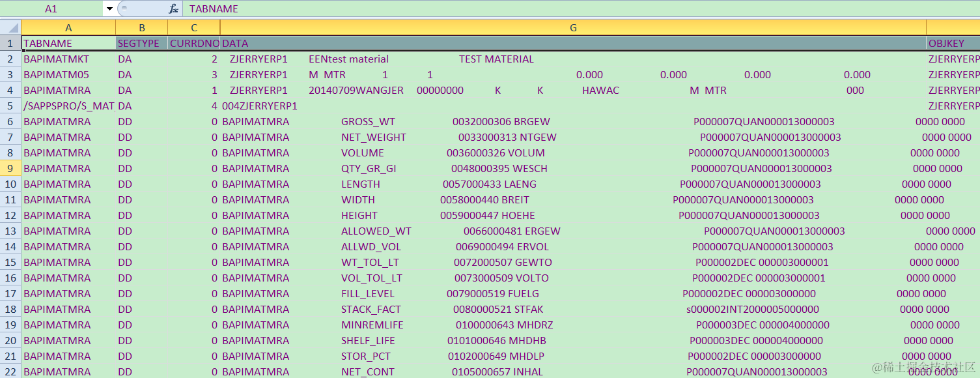Click the DA cell in the BAPIMATMKT row
This screenshot has width=980, height=378.
point(142,59)
